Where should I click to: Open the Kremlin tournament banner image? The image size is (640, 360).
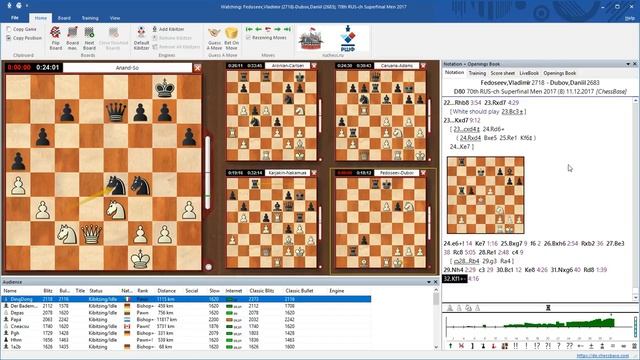point(311,39)
